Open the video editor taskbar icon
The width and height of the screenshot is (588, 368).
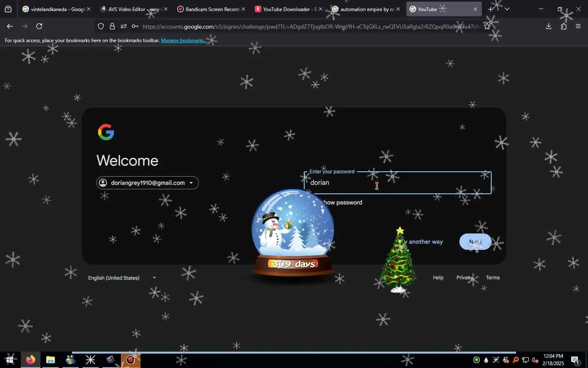pos(110,360)
